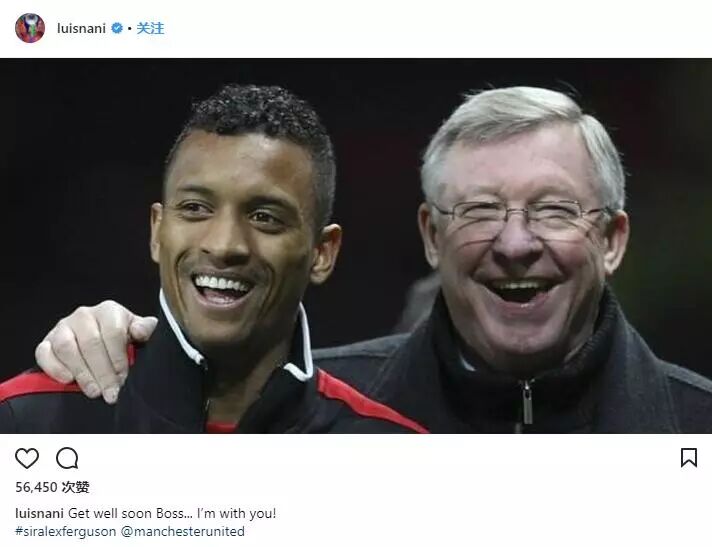Open luisnani username in the post header
The image size is (712, 547).
pyautogui.click(x=81, y=28)
